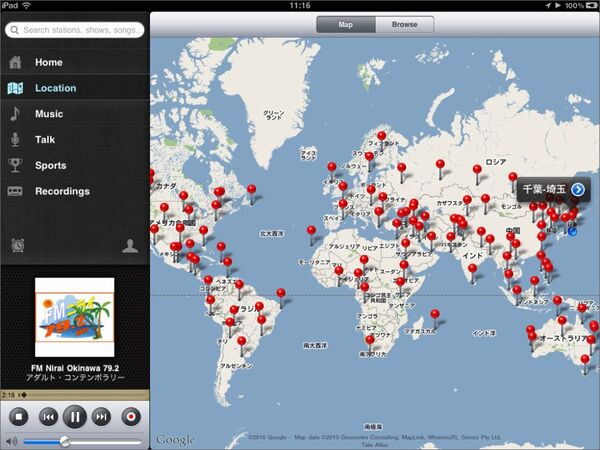Open the 千葉-埼玉 callout arrow

click(x=578, y=189)
